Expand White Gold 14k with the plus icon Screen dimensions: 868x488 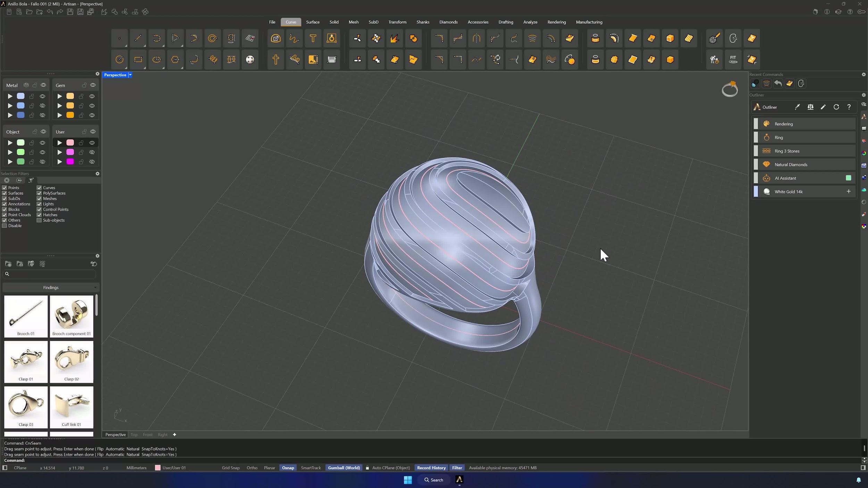tap(849, 192)
